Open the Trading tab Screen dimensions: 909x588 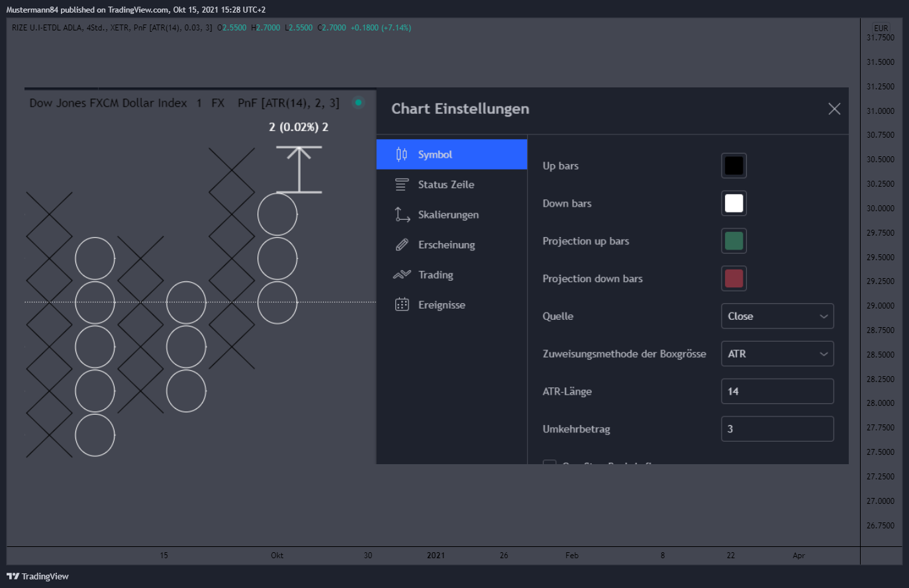point(452,275)
